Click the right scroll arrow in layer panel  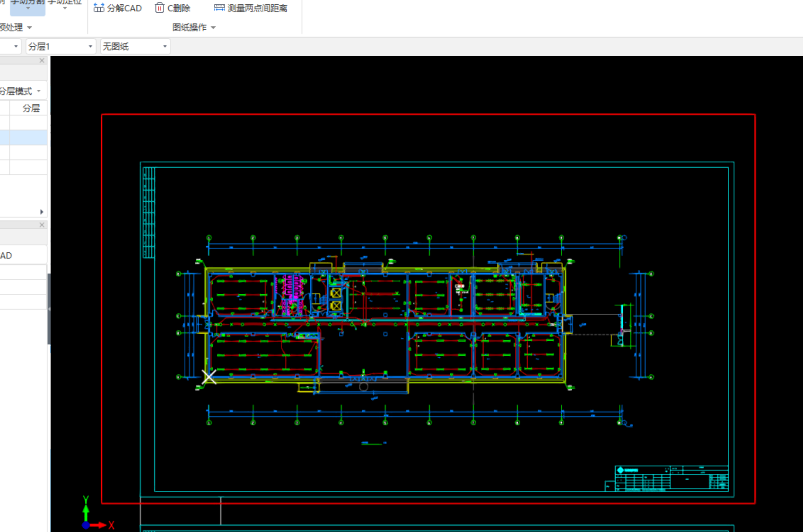pyautogui.click(x=42, y=212)
